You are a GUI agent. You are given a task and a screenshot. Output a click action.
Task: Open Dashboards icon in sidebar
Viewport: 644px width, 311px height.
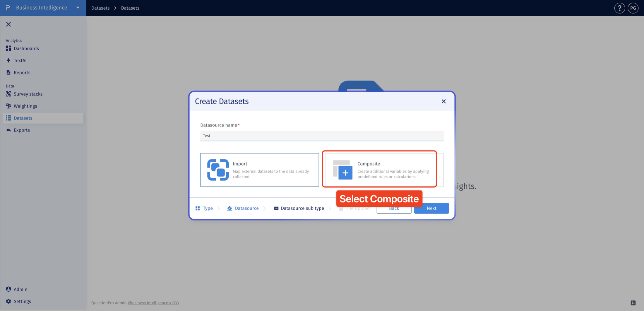click(x=8, y=48)
